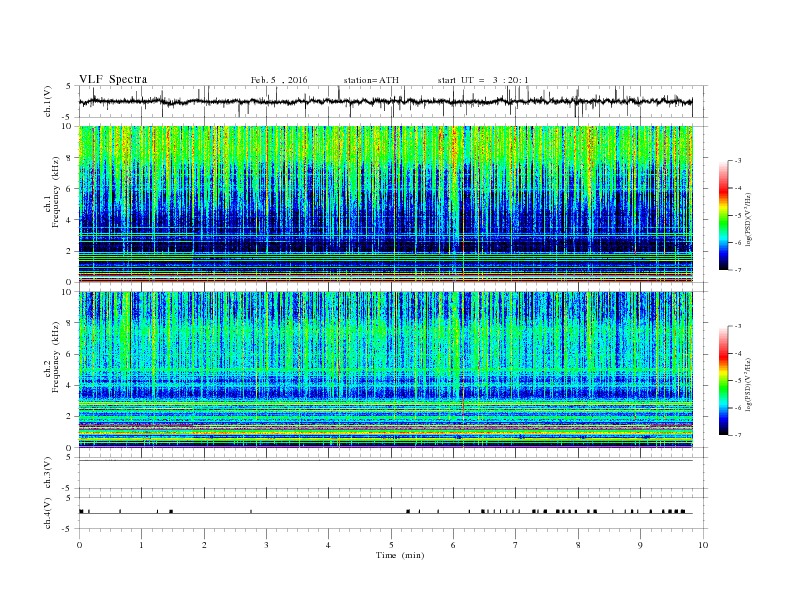Click time axis tick label '7'
This screenshot has height=612, width=792.
click(x=516, y=545)
